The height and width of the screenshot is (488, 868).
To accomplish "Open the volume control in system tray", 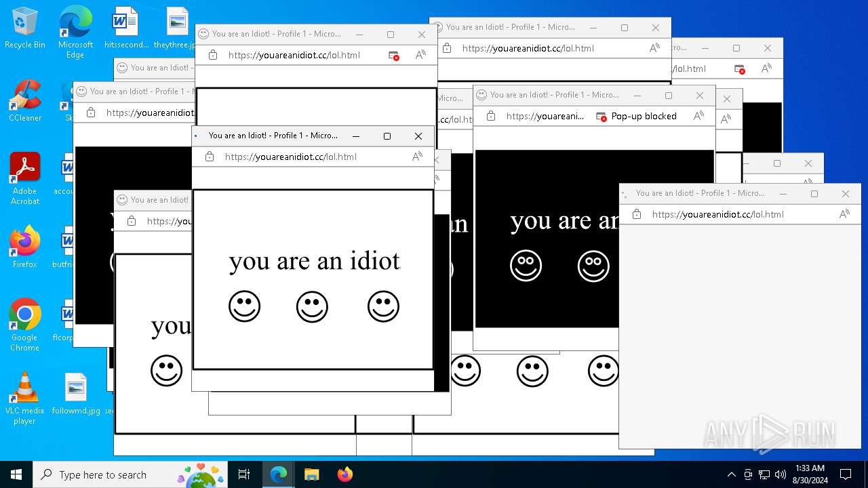I will pos(781,474).
